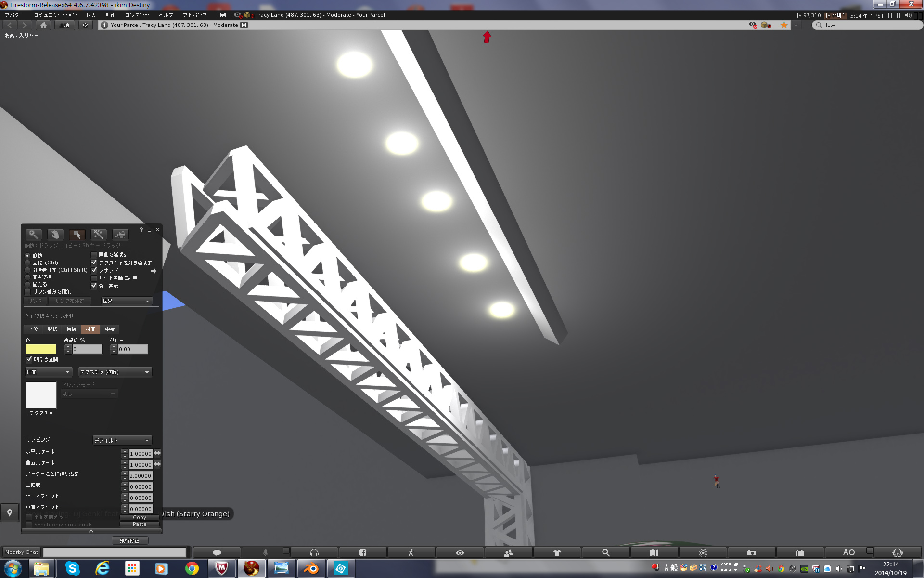This screenshot has height=578, width=924.
Task: Toggle 強調表示 highlight display checkbox
Action: pyautogui.click(x=94, y=286)
